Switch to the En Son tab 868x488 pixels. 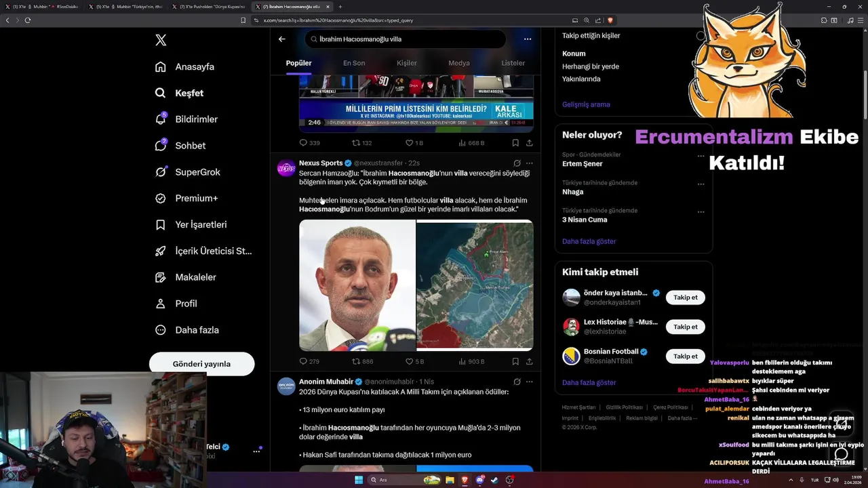point(354,63)
